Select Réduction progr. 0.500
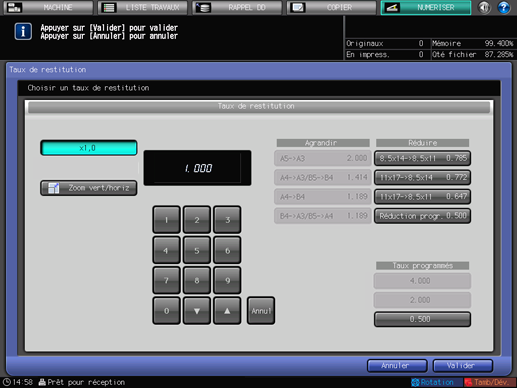Image resolution: width=517 pixels, height=388 pixels. pos(422,216)
